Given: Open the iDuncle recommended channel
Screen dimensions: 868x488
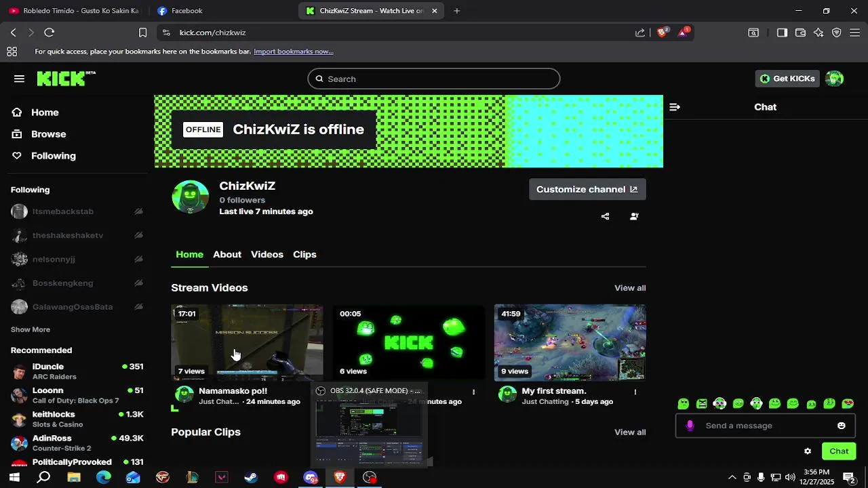Looking at the screenshot, I should coord(77,371).
